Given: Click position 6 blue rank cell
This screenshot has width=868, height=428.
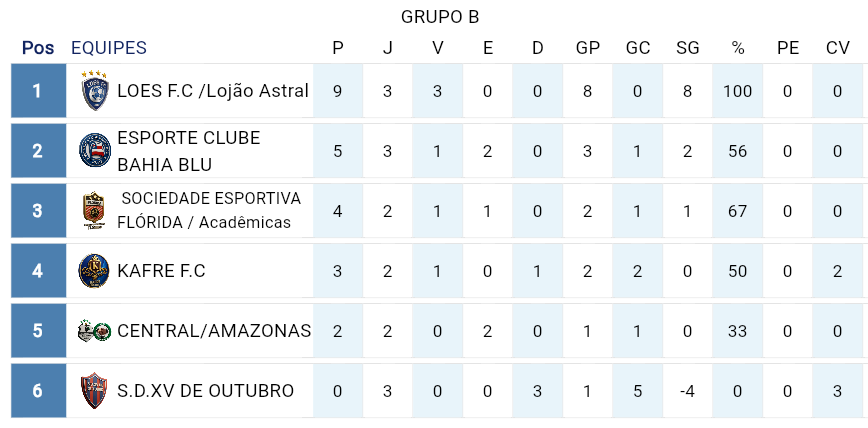Looking at the screenshot, I should [38, 390].
